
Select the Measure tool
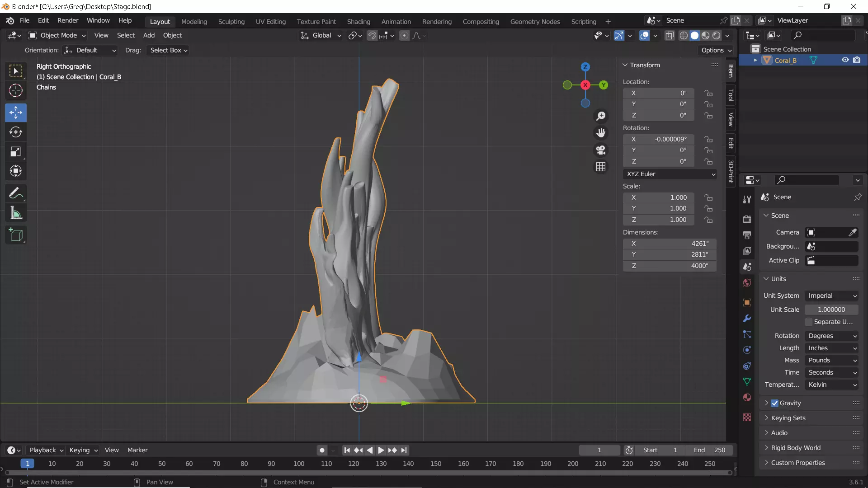point(16,213)
